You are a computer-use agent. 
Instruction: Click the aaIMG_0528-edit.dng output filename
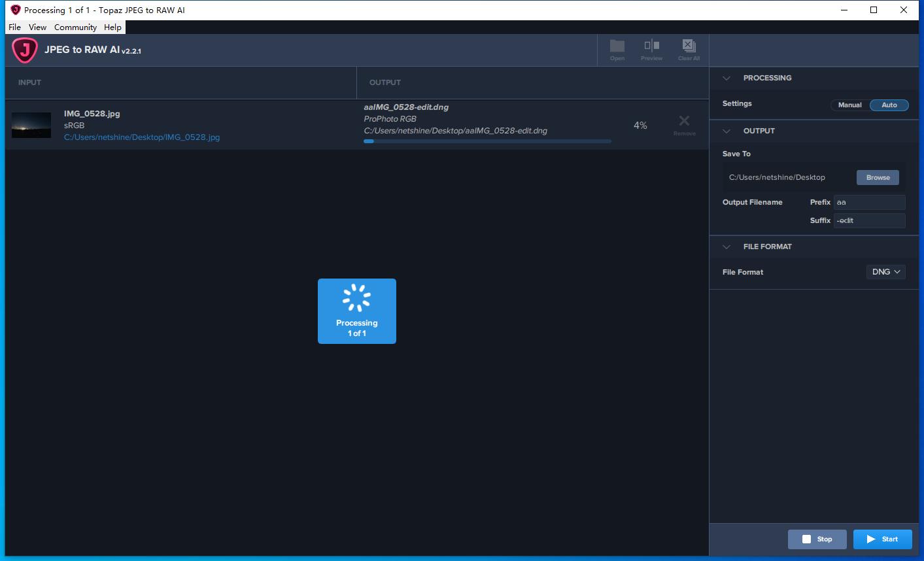406,107
